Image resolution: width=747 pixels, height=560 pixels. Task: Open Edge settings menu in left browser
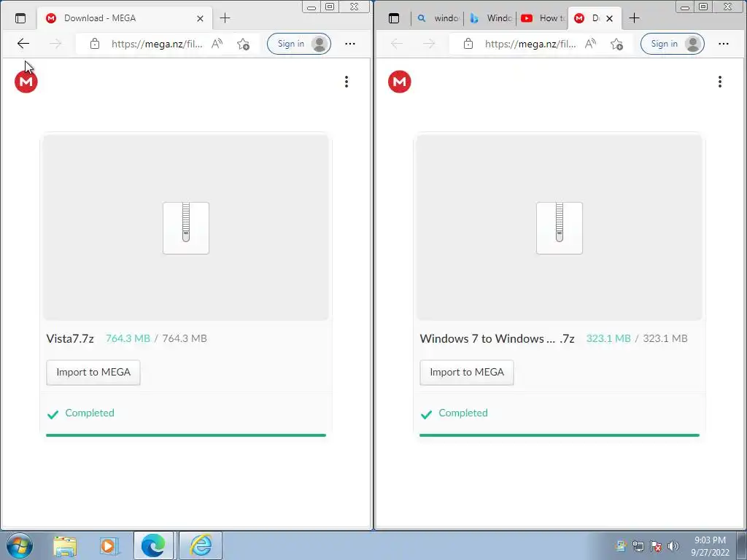coord(350,44)
